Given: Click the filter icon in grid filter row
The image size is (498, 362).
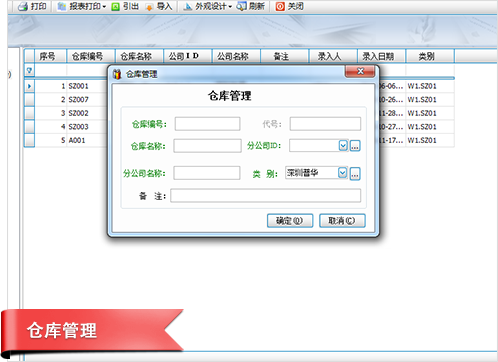Looking at the screenshot, I should (x=29, y=70).
